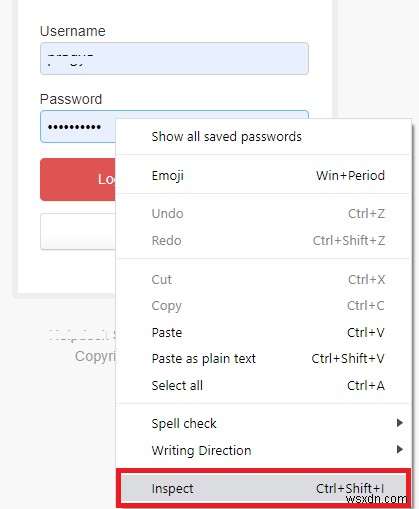
Task: Select Inspect from the context menu
Action: click(263, 489)
